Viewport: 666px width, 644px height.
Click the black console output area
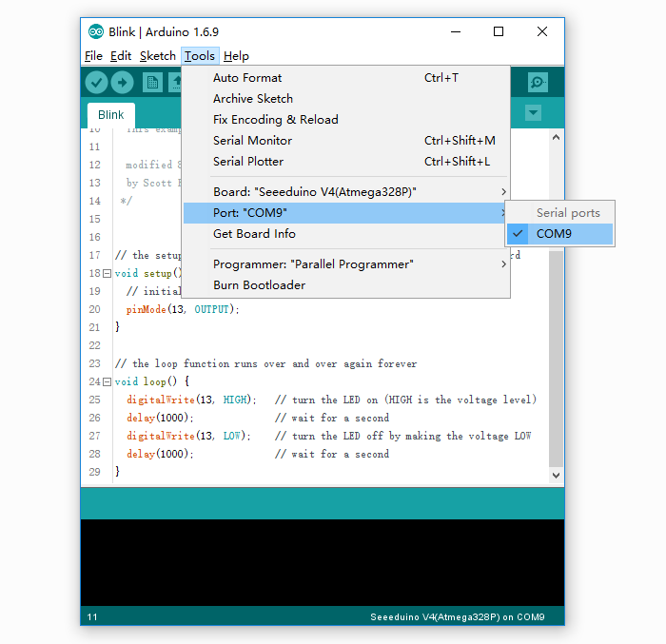click(323, 562)
